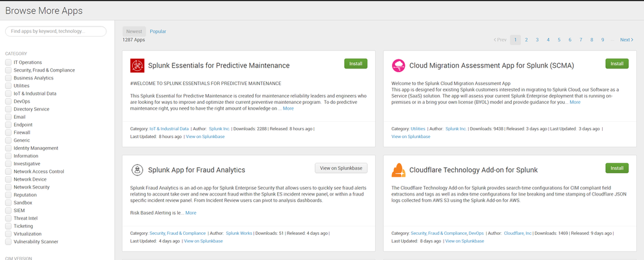Enable the Email category checkbox
Image resolution: width=644 pixels, height=260 pixels.
[x=8, y=117]
